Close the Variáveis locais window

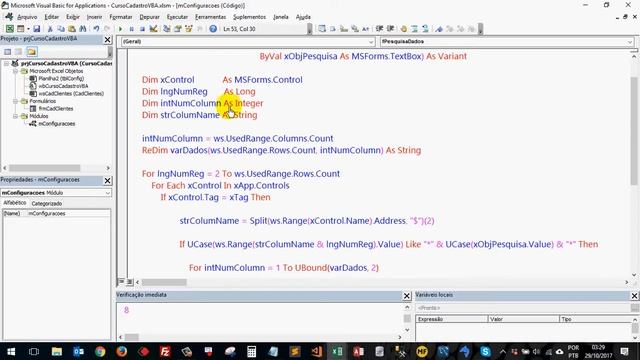(634, 296)
